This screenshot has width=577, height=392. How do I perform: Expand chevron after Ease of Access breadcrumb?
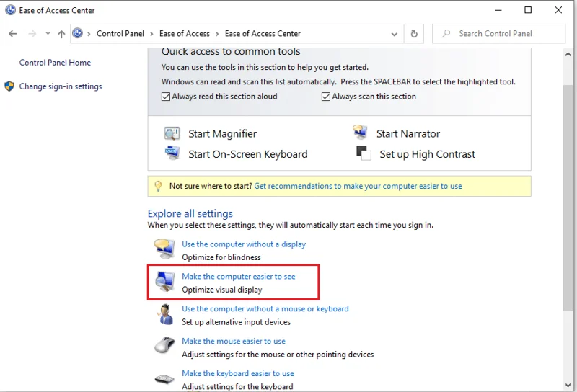point(217,34)
